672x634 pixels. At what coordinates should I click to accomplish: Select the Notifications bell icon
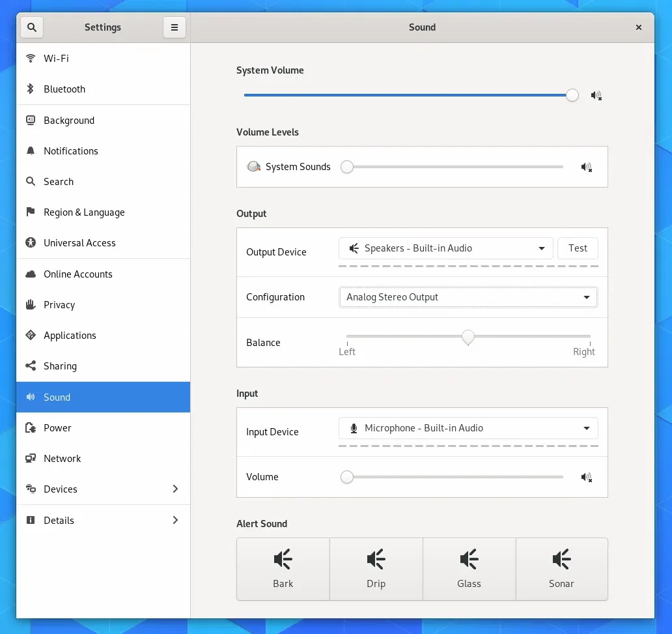click(x=31, y=151)
